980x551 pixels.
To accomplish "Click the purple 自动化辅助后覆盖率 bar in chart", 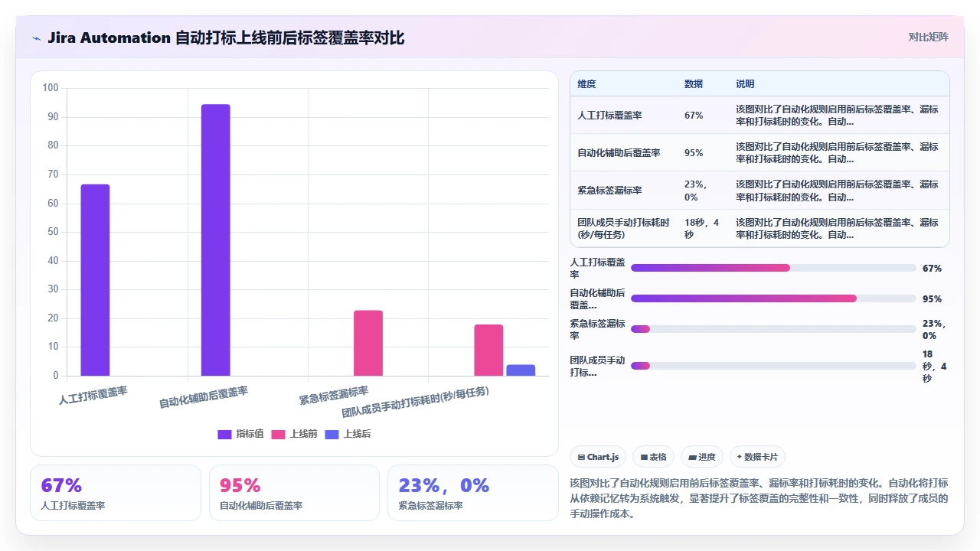I will pos(215,240).
